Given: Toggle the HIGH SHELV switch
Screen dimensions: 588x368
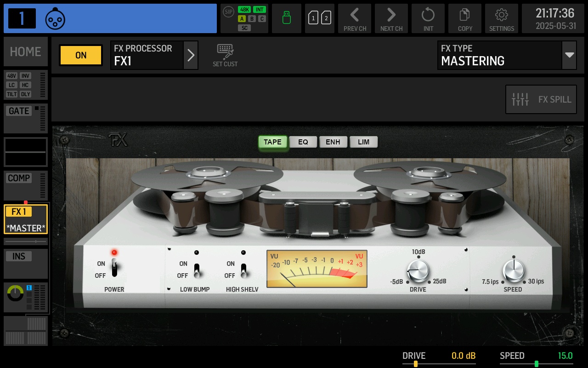Looking at the screenshot, I should click(243, 270).
